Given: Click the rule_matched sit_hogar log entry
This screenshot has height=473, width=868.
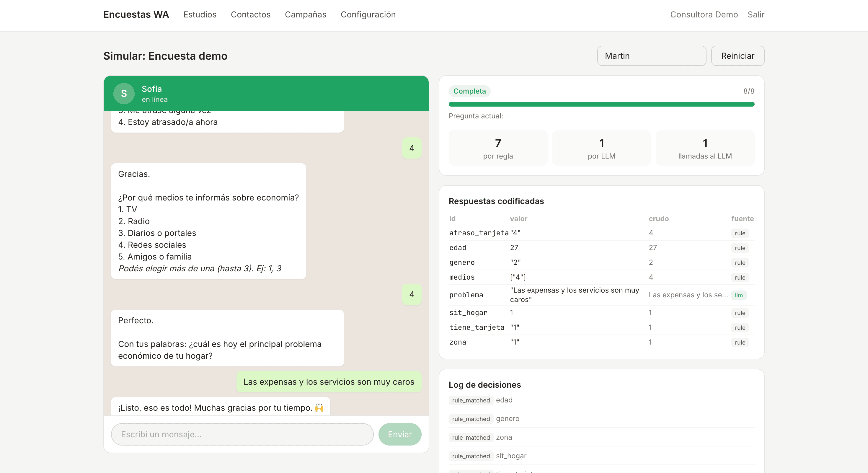Looking at the screenshot, I should tap(601, 456).
